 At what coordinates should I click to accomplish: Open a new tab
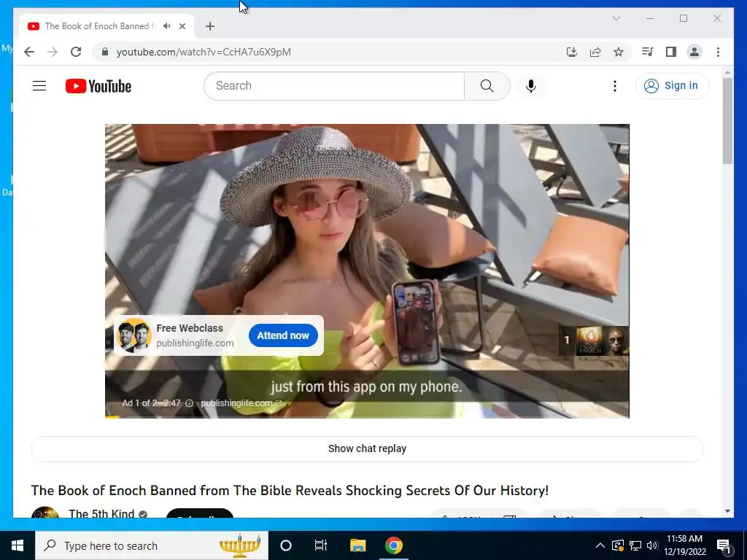coord(209,26)
